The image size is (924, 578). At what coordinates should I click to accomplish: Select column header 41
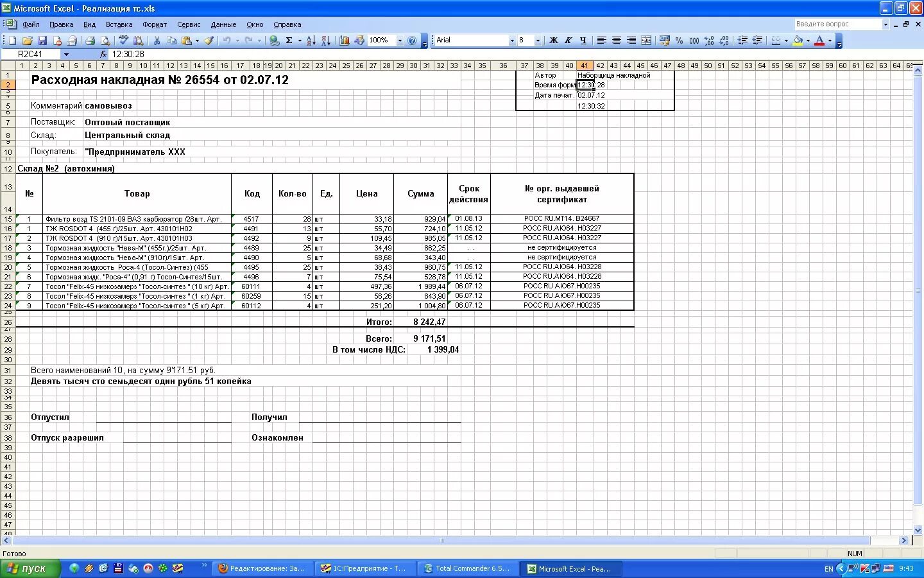pos(584,66)
